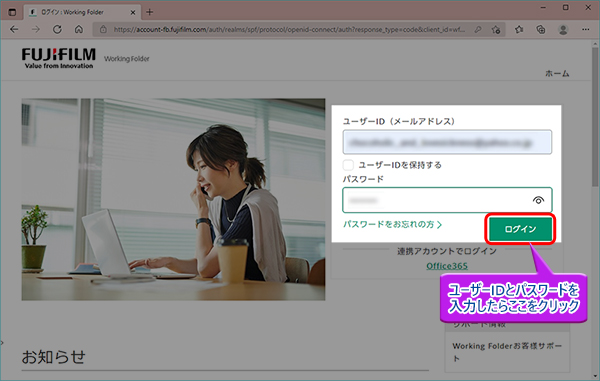Click the site lock icon in address bar

point(103,29)
